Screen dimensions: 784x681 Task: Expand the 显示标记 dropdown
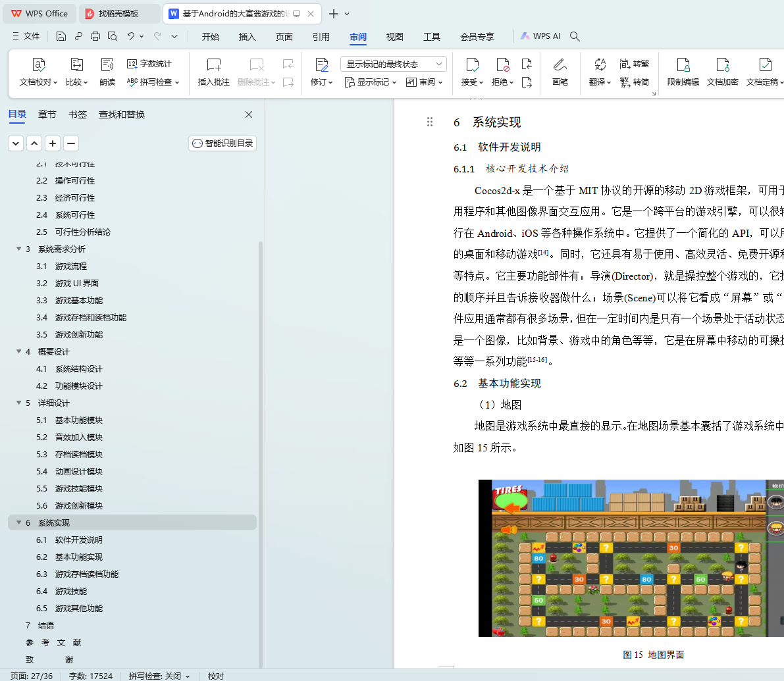coord(371,82)
